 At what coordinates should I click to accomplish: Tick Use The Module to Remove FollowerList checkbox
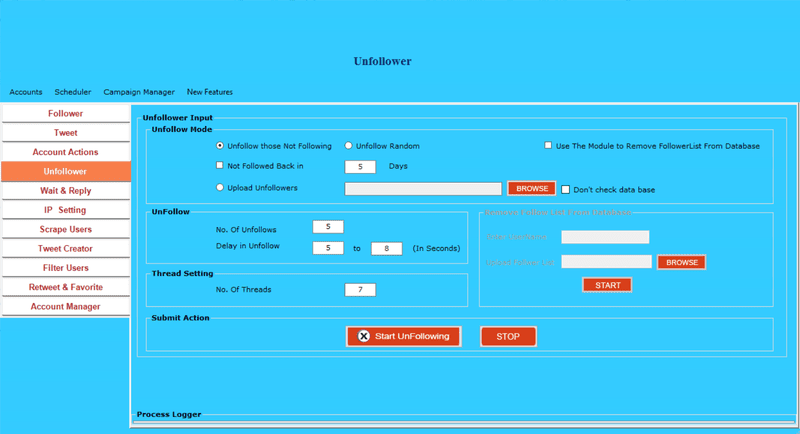[548, 145]
